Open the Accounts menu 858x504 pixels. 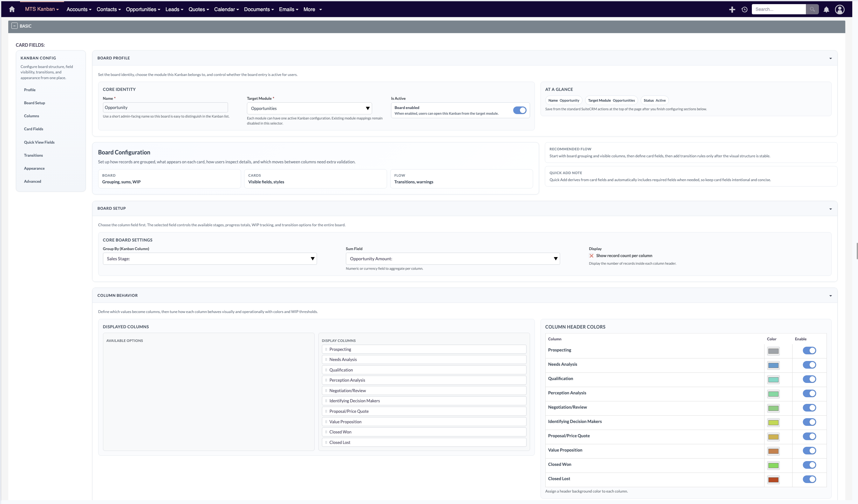pos(79,10)
